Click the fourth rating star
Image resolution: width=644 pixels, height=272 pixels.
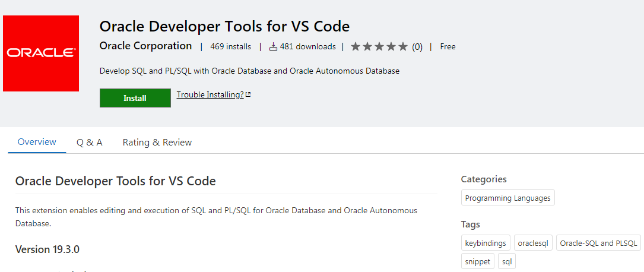[391, 46]
